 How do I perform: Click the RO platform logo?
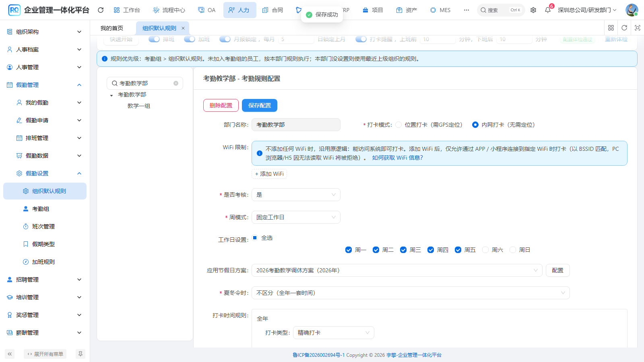[x=14, y=10]
